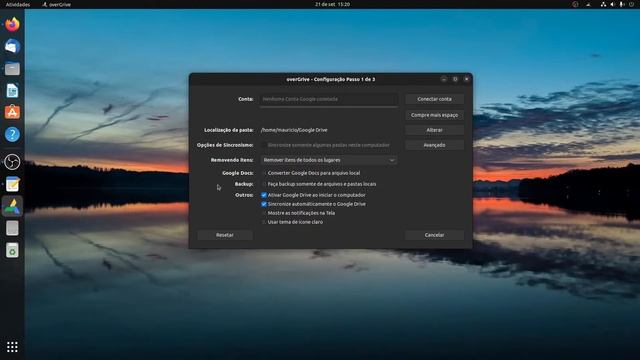Click the dialog title 'overGrive - Configuração Passo 1 de 3'
640x360 pixels.
tap(331, 79)
